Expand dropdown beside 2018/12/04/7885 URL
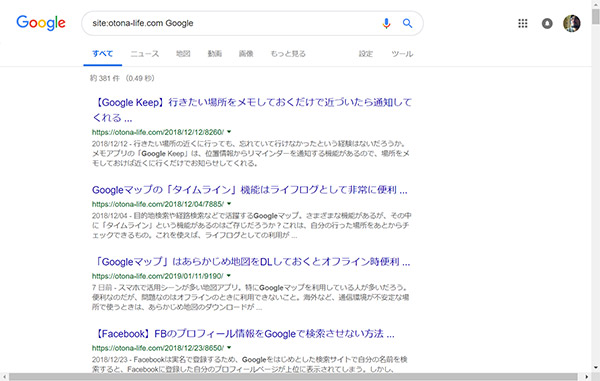Screen dimensions: 600x381 pyautogui.click(x=229, y=204)
